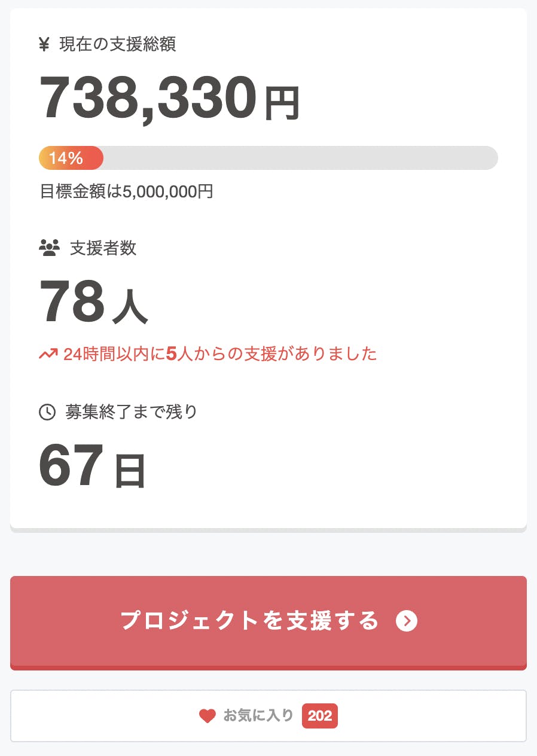The height and width of the screenshot is (756, 537).
Task: Click the red trending-up arrow icon
Action: 48,354
